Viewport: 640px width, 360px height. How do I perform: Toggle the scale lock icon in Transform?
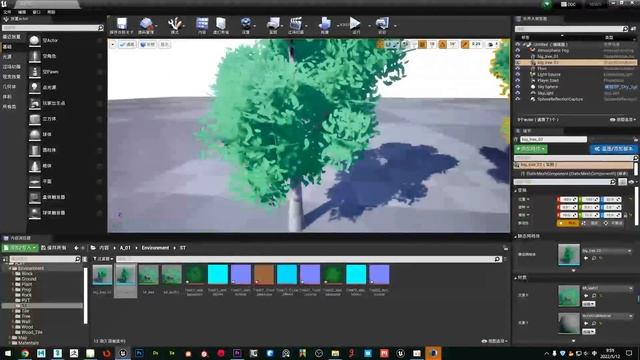tap(626, 215)
